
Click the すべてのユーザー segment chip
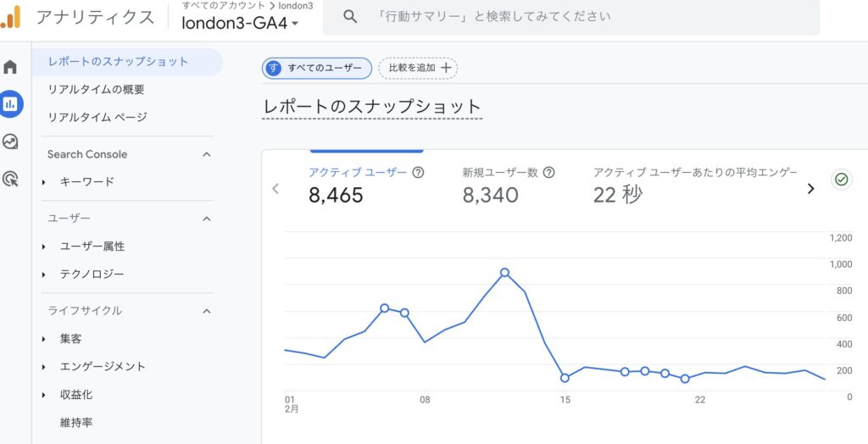pos(317,68)
